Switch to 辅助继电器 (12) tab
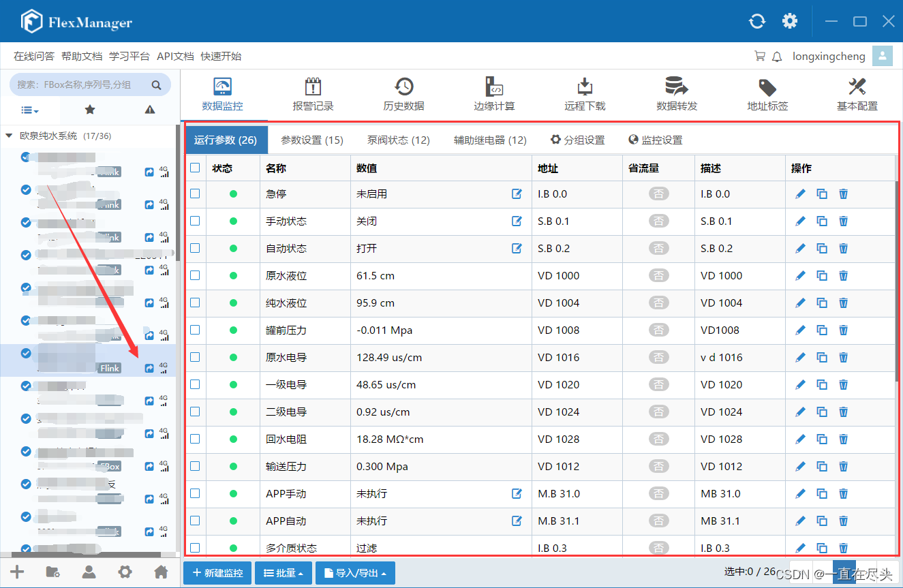The height and width of the screenshot is (588, 903). point(490,140)
